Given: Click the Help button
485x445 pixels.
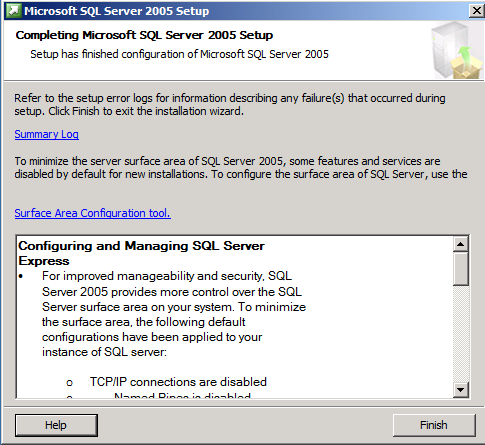Looking at the screenshot, I should point(56,425).
